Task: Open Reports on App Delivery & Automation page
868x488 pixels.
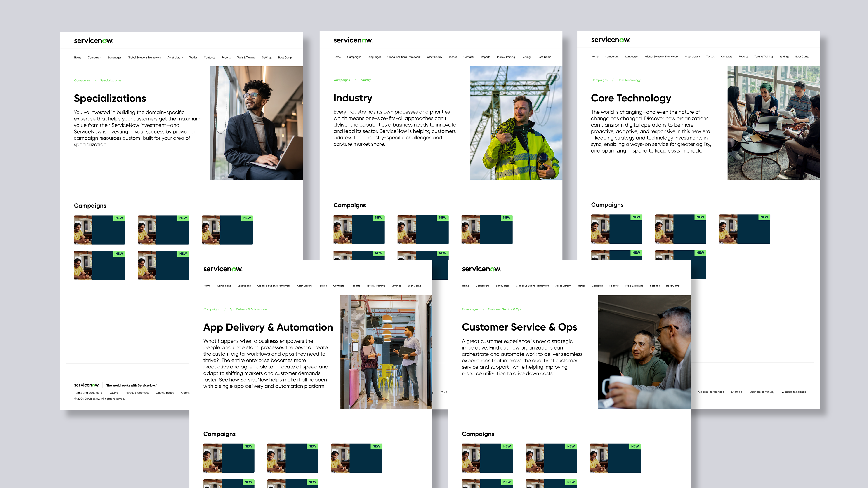Action: point(355,286)
